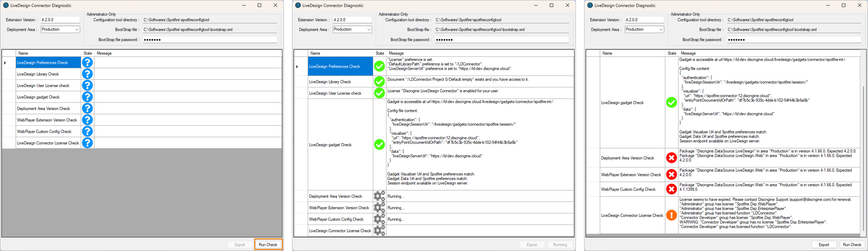
Task: Click Run Check button in left window
Action: click(268, 245)
